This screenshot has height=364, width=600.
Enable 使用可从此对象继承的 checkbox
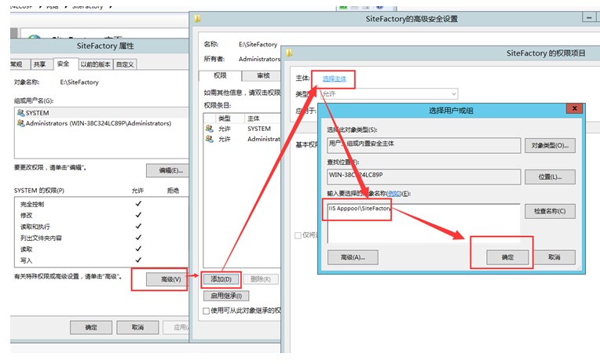pos(207,311)
